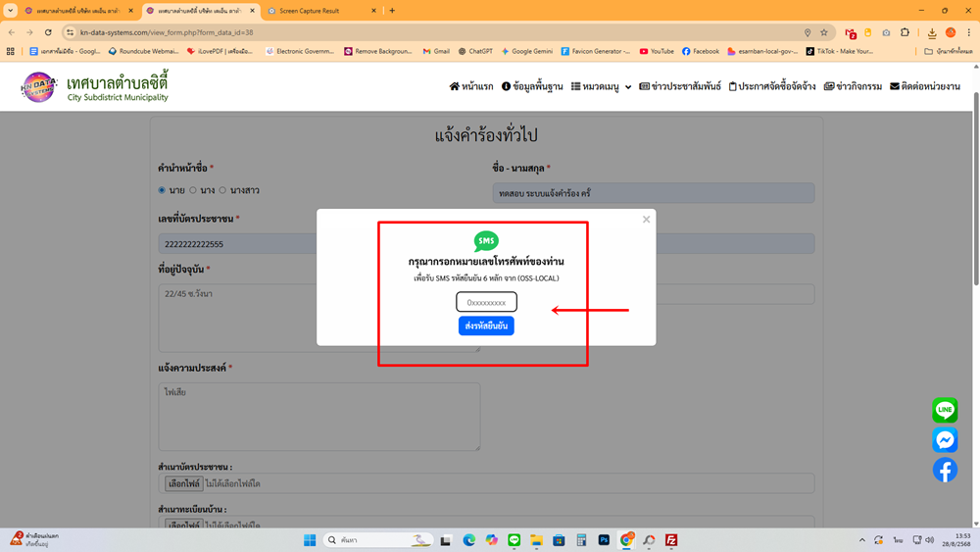980x552 pixels.
Task: Expand the system tray hidden icons chevron
Action: [863, 540]
